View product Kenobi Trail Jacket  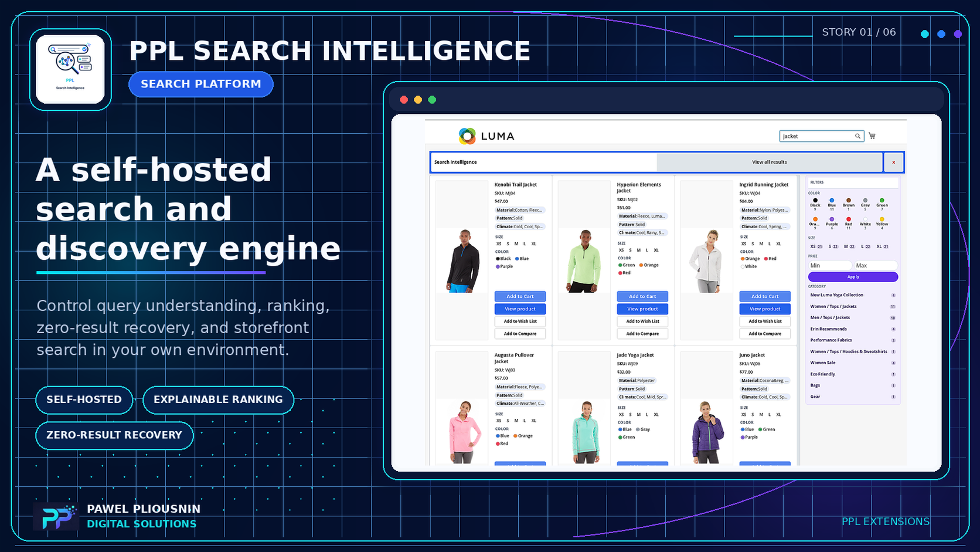tap(520, 309)
